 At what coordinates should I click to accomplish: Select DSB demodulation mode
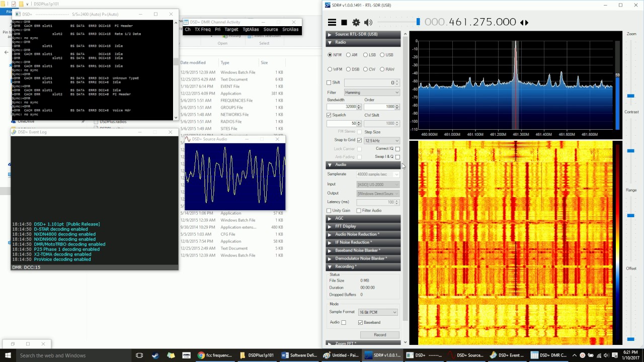tap(352, 69)
